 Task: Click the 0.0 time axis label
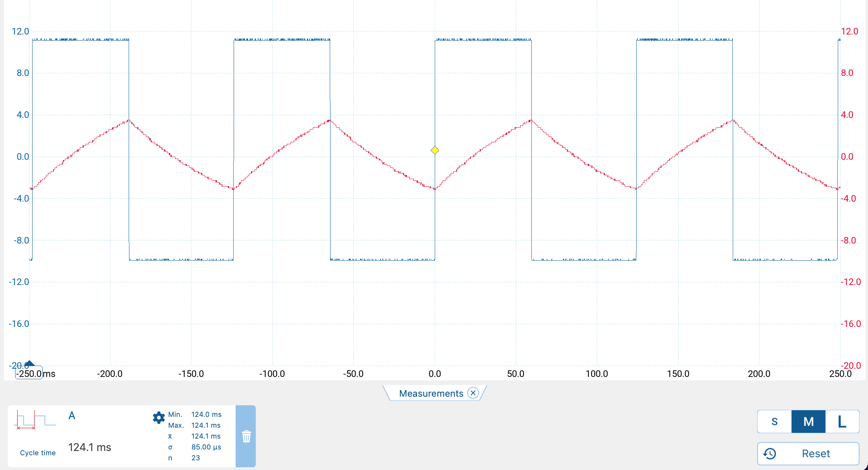[x=435, y=373]
